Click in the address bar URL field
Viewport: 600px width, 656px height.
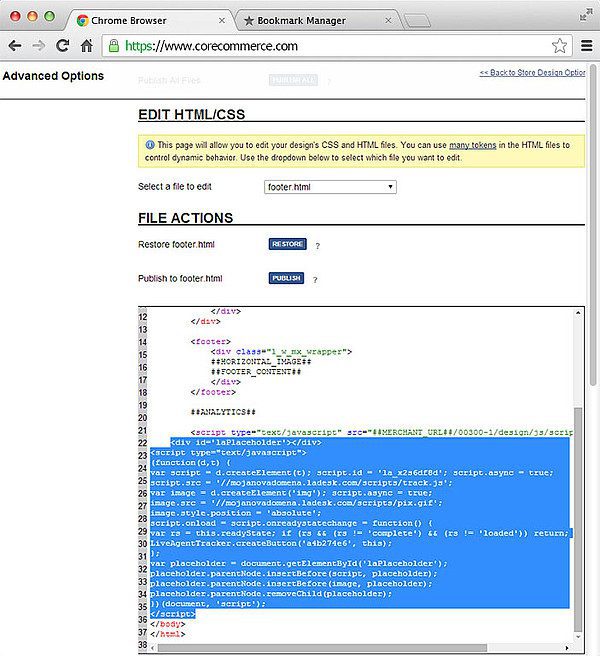tap(330, 46)
